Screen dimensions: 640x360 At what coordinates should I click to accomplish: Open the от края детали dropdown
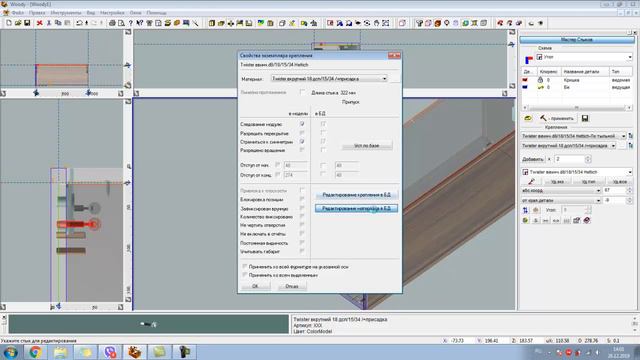561,200
